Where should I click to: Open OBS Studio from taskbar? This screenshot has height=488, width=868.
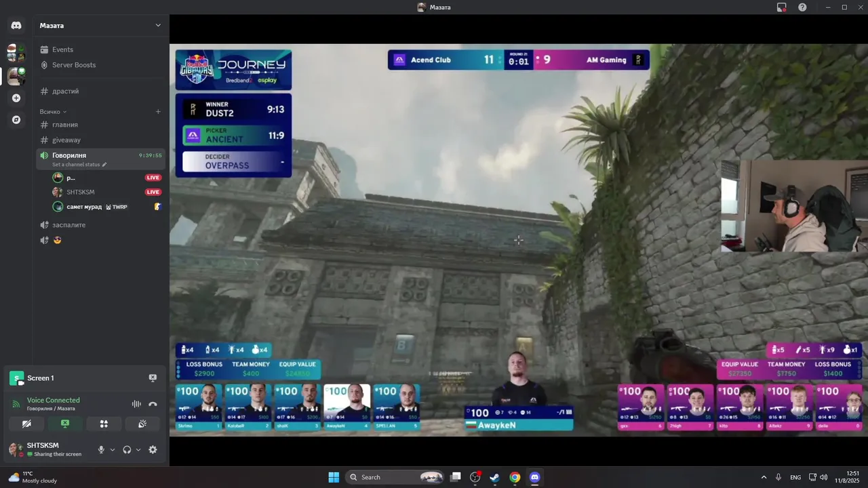pyautogui.click(x=475, y=477)
